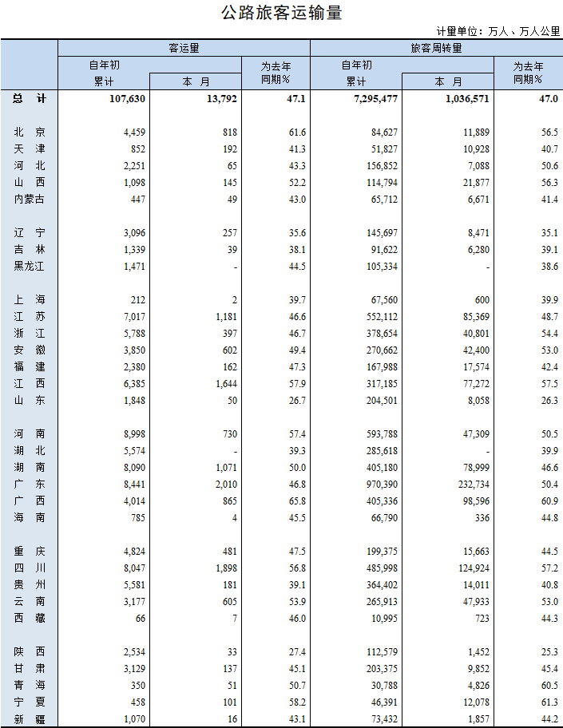Select the 宁夏 row label
Viewport: 563px width, 728px height.
[x=30, y=702]
